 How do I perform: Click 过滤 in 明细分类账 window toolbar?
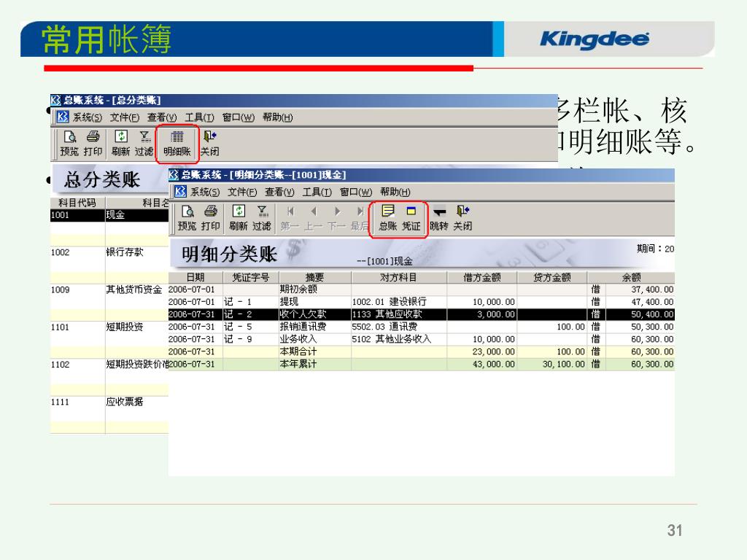click(x=262, y=218)
